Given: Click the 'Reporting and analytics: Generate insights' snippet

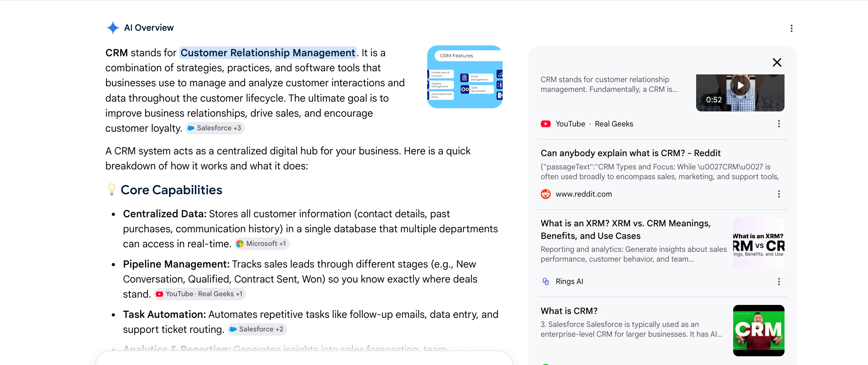Looking at the screenshot, I should tap(634, 254).
